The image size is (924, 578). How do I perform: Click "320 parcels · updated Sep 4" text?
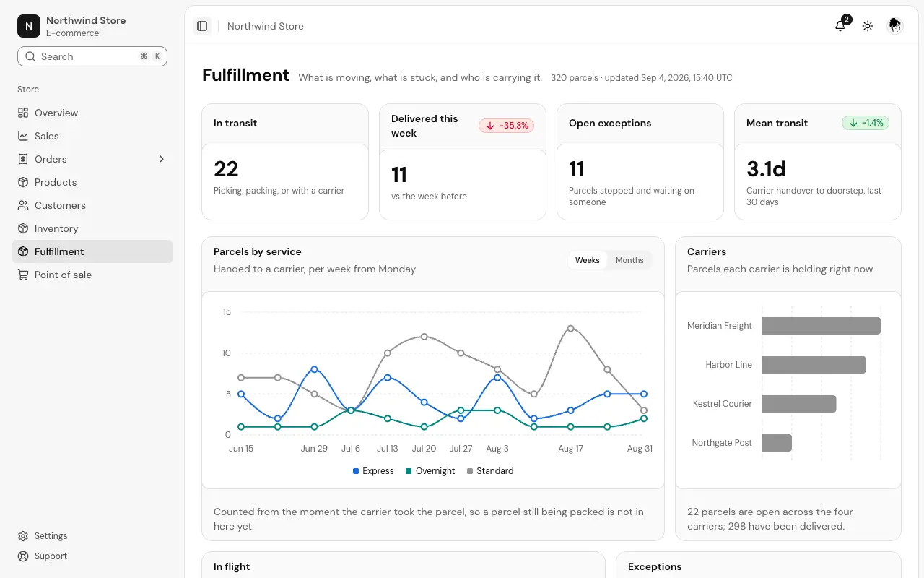[x=642, y=78]
